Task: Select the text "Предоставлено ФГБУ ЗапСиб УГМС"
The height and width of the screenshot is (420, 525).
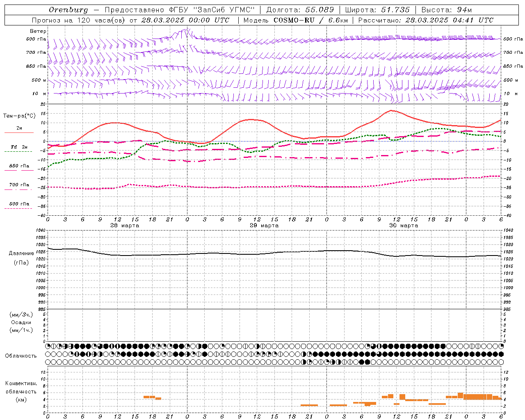Action: [180, 10]
